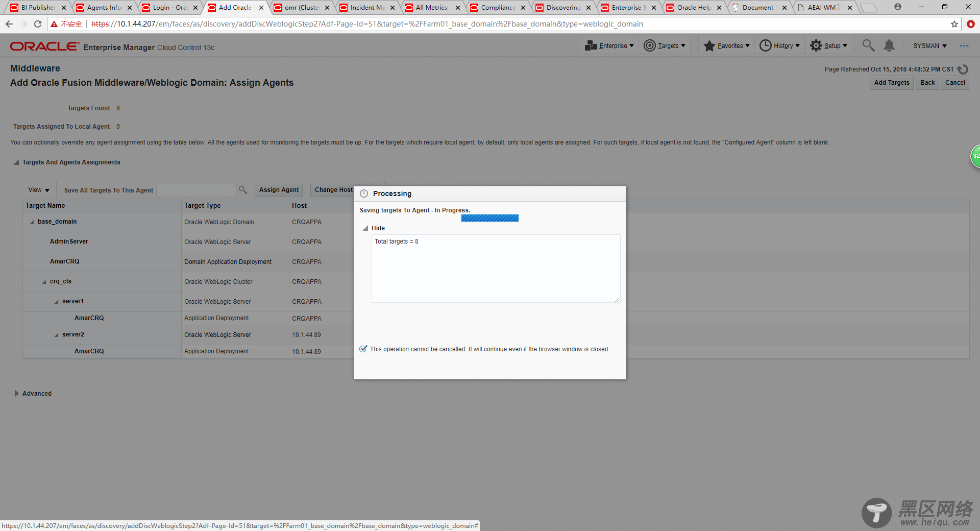The width and height of the screenshot is (980, 531).
Task: Close the Discovering browser tab
Action: [x=589, y=8]
